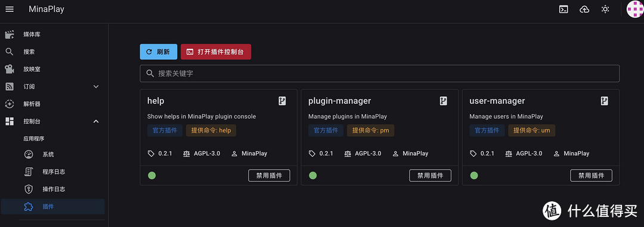Click the cloud upload icon in header
Image resolution: width=644 pixels, height=227 pixels.
click(584, 9)
